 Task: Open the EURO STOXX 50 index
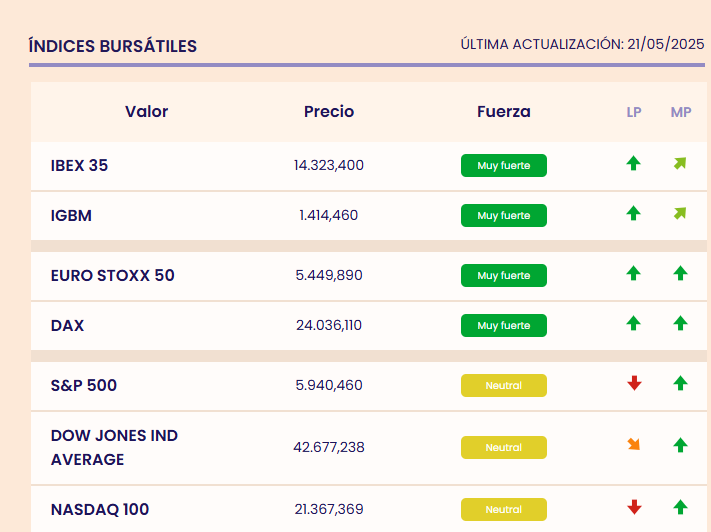(112, 275)
